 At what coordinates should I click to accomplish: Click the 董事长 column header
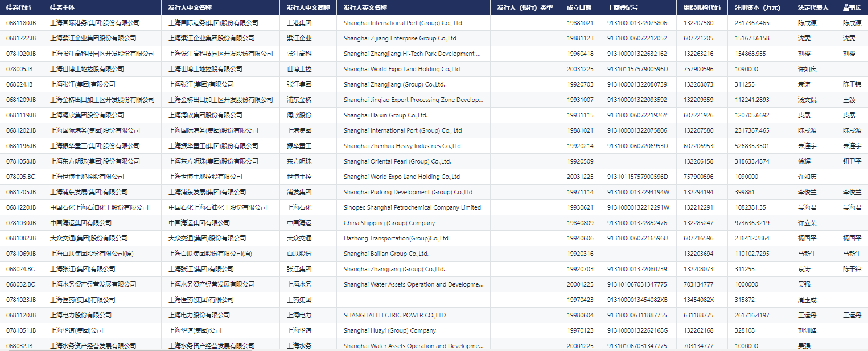852,7
